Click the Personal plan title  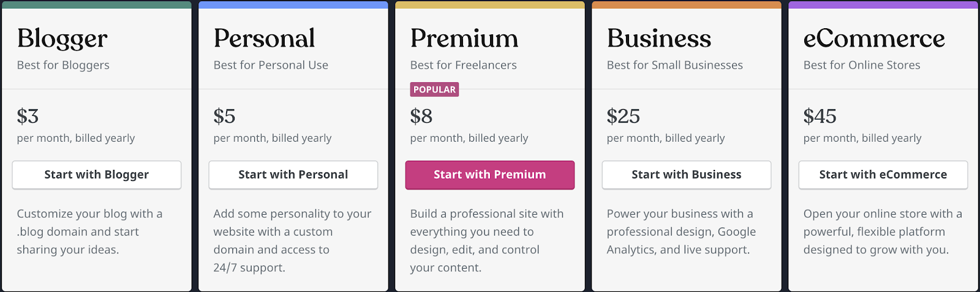point(265,38)
